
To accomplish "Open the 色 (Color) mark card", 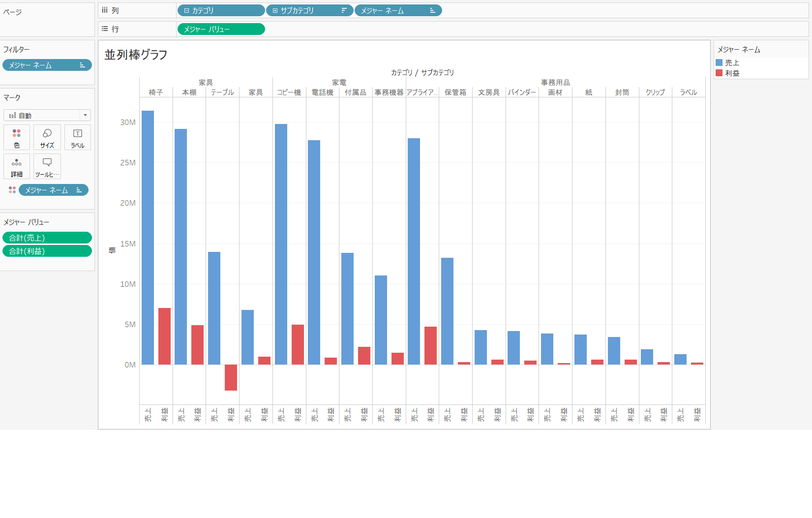I will coord(17,137).
